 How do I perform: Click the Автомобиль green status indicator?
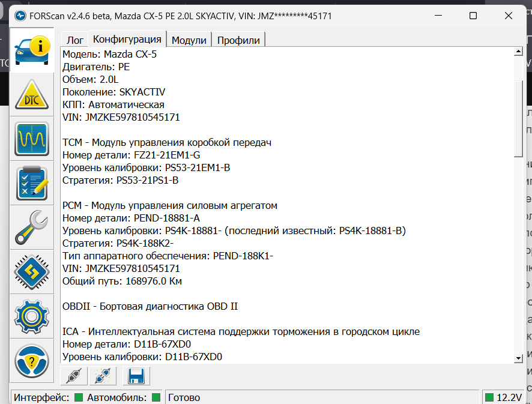(x=156, y=397)
